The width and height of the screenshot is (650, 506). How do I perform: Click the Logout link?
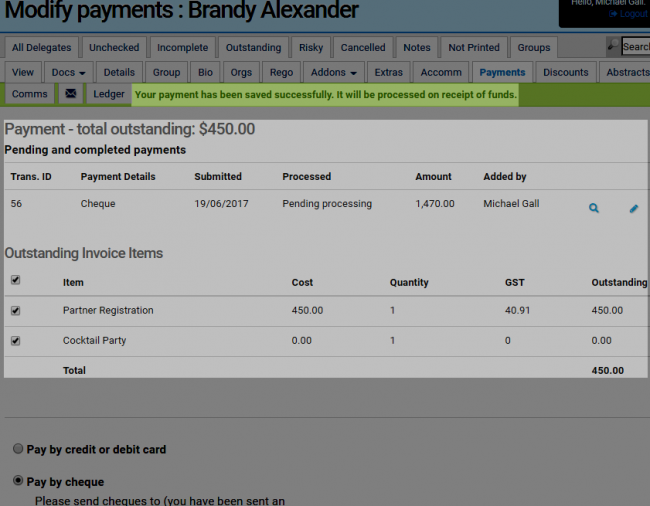pos(628,14)
